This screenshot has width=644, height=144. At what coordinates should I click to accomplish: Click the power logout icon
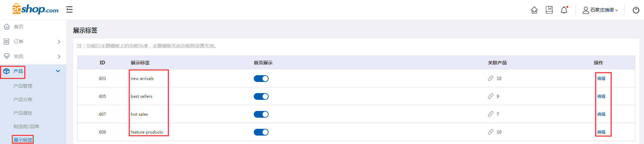636,10
